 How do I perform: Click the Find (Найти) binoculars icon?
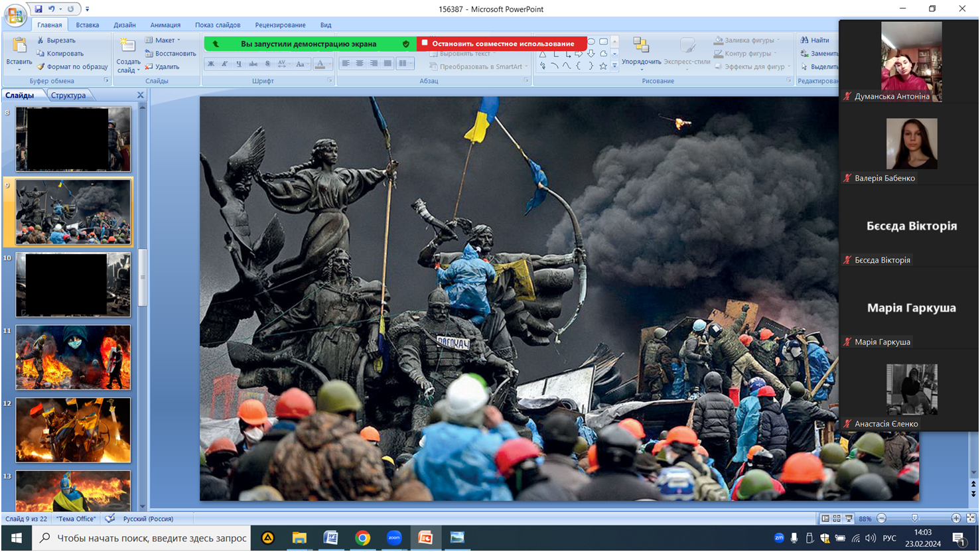(x=805, y=40)
